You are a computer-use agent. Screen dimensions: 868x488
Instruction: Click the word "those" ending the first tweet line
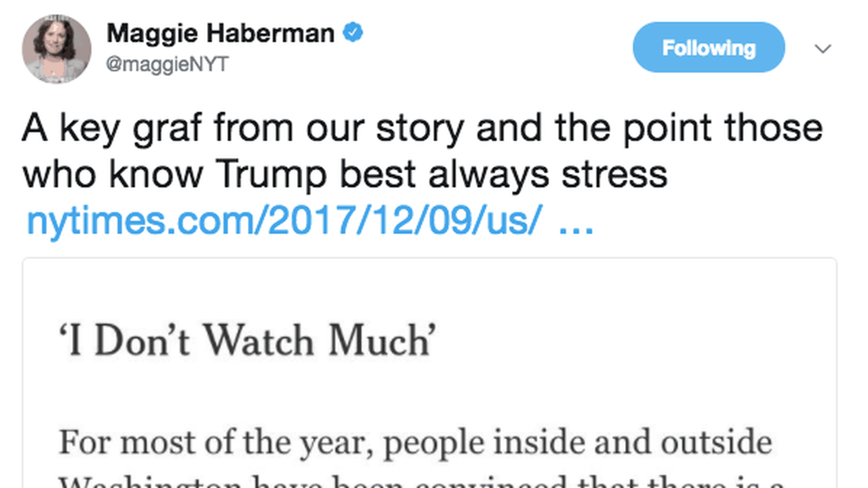pyautogui.click(x=774, y=128)
